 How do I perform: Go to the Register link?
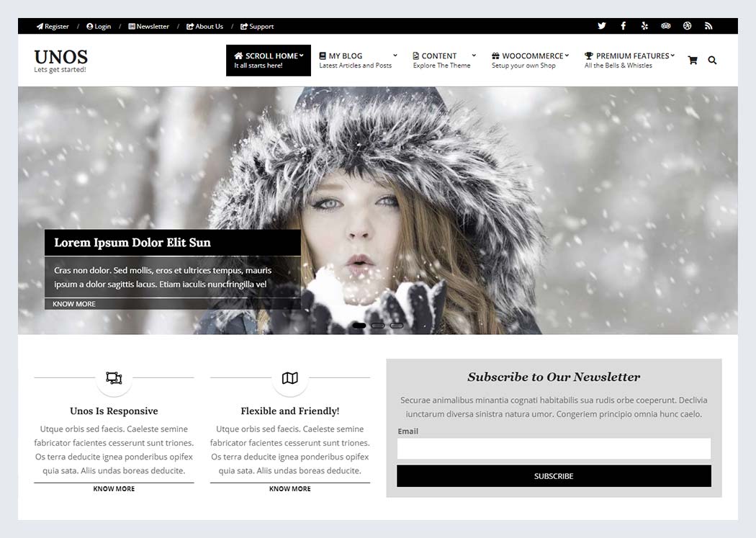[x=53, y=27]
